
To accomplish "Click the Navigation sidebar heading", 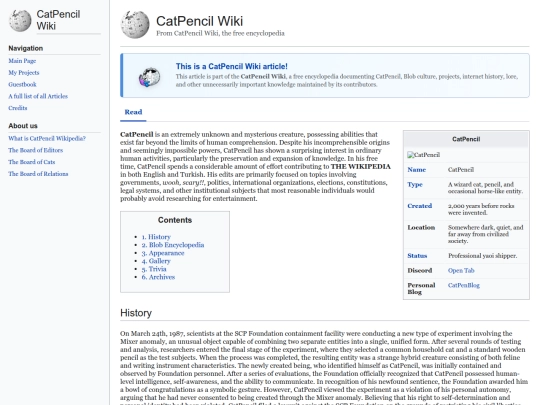I will [26, 48].
